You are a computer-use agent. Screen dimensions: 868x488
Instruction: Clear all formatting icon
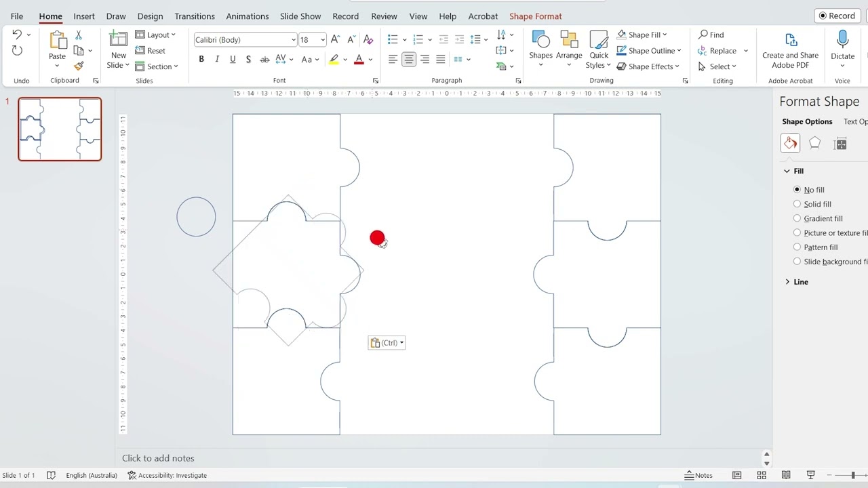[368, 39]
